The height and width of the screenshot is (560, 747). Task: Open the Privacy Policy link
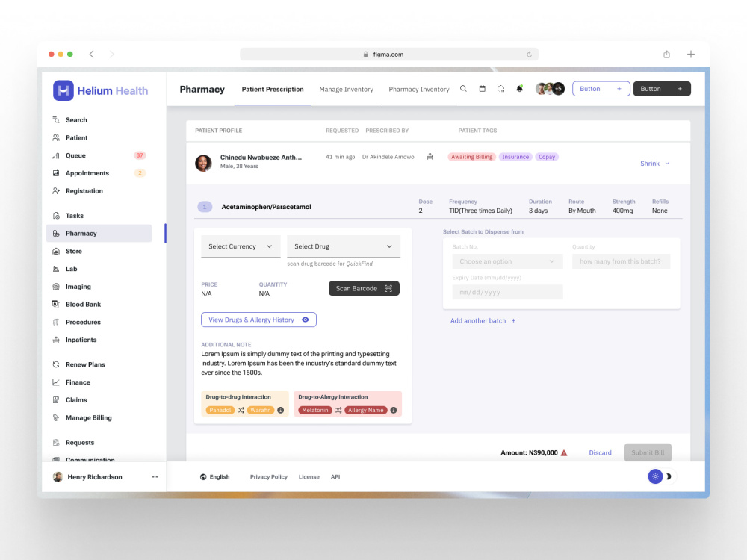269,476
